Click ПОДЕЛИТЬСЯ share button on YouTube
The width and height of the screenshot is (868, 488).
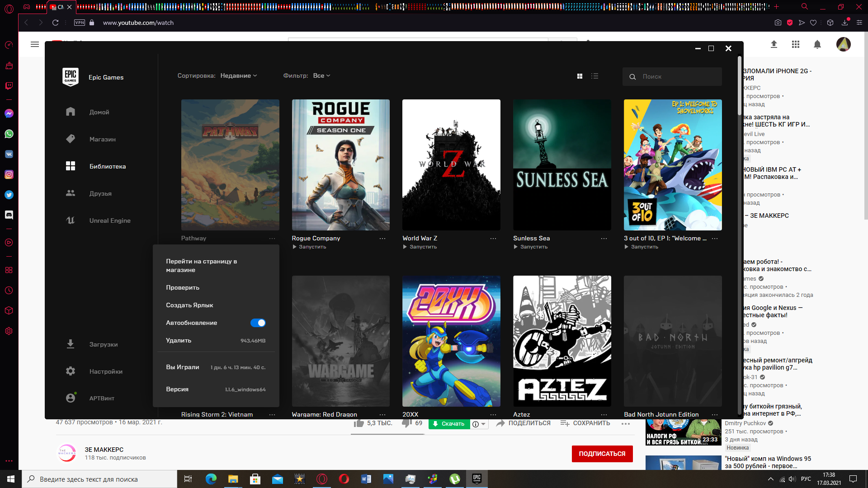point(523,423)
